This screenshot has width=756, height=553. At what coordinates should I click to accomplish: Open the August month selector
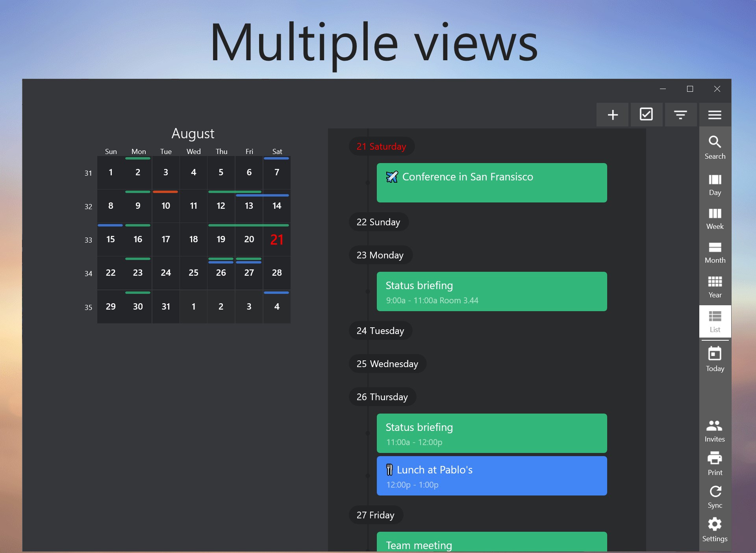tap(193, 133)
